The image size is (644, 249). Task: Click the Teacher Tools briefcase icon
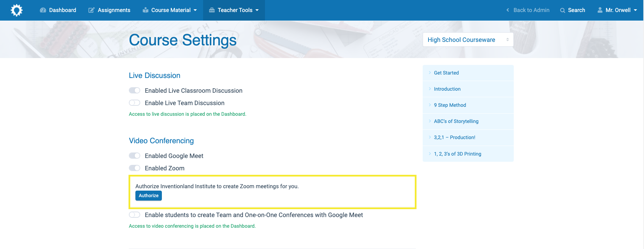coord(212,10)
